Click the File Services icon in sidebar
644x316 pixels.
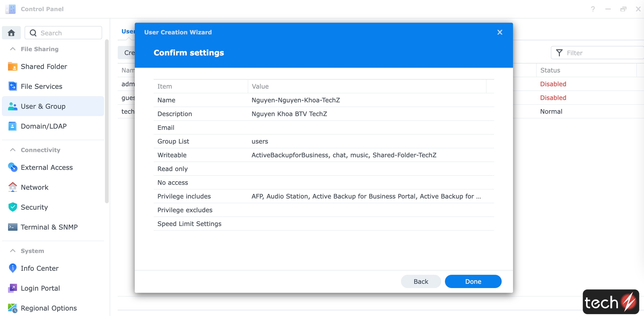coord(12,86)
